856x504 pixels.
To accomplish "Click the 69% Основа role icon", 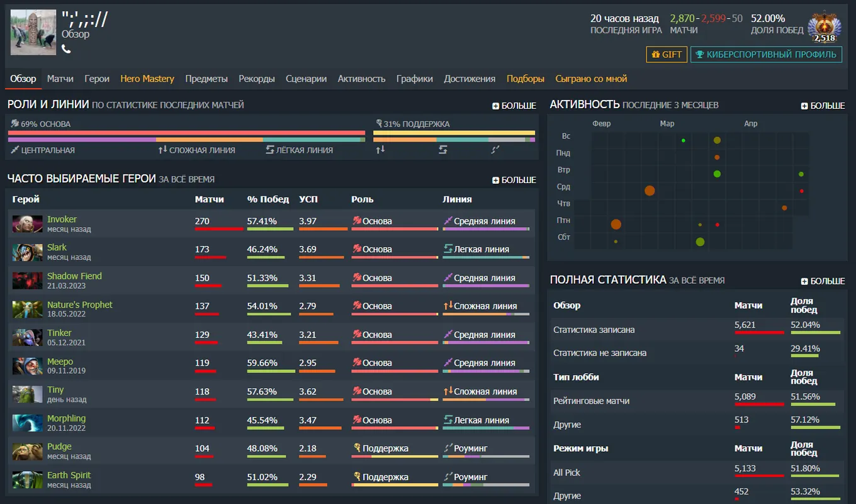I will (x=15, y=124).
